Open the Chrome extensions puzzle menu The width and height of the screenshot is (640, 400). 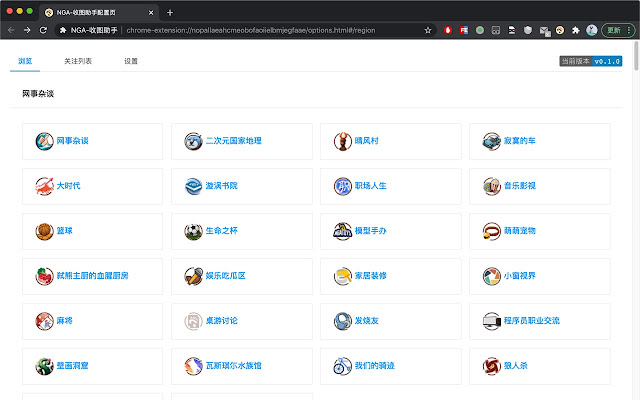576,30
